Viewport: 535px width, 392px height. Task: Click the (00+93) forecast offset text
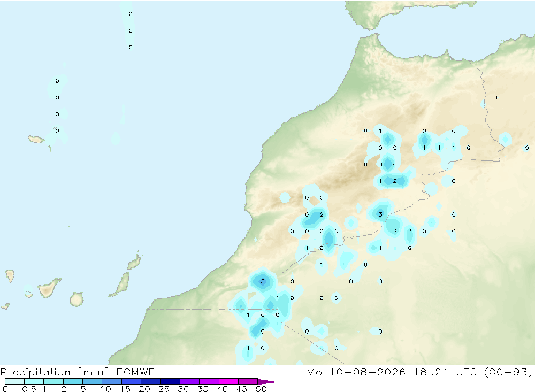pyautogui.click(x=508, y=372)
